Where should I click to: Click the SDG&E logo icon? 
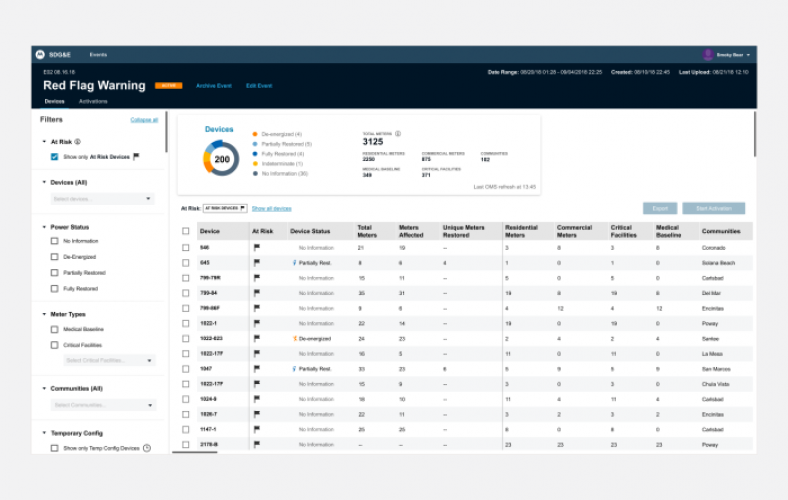[x=40, y=55]
